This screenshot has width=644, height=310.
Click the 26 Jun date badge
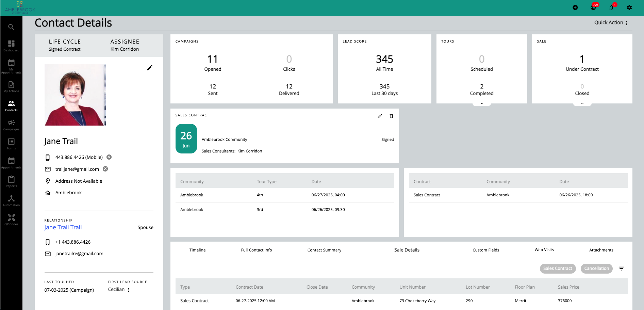pos(186,139)
